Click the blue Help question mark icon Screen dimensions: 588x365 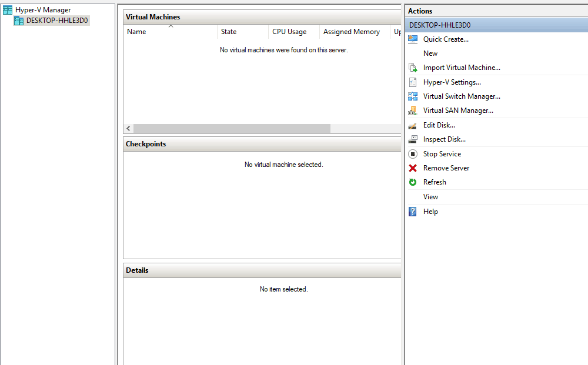coord(413,212)
